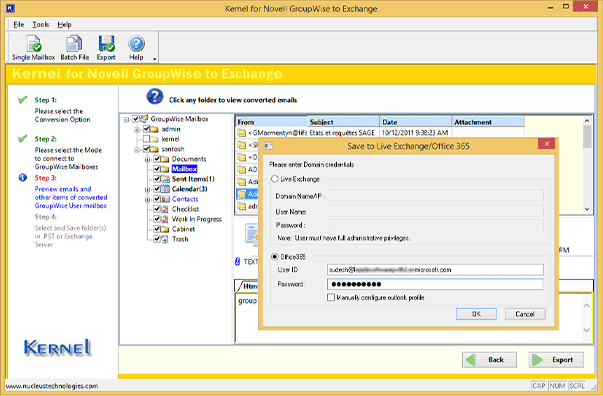Viewport: 603px width, 396px height.
Task: Click the email list vertical scrollbar thumb
Action: [587, 137]
